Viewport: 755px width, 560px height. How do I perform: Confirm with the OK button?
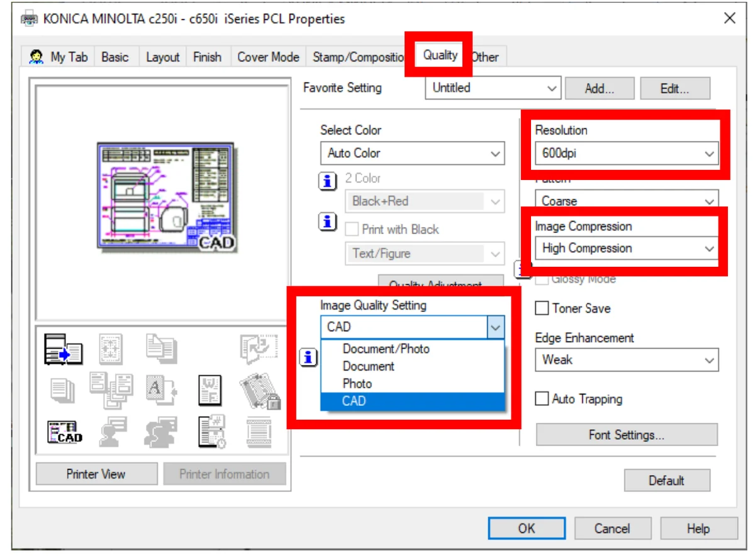pyautogui.click(x=527, y=529)
